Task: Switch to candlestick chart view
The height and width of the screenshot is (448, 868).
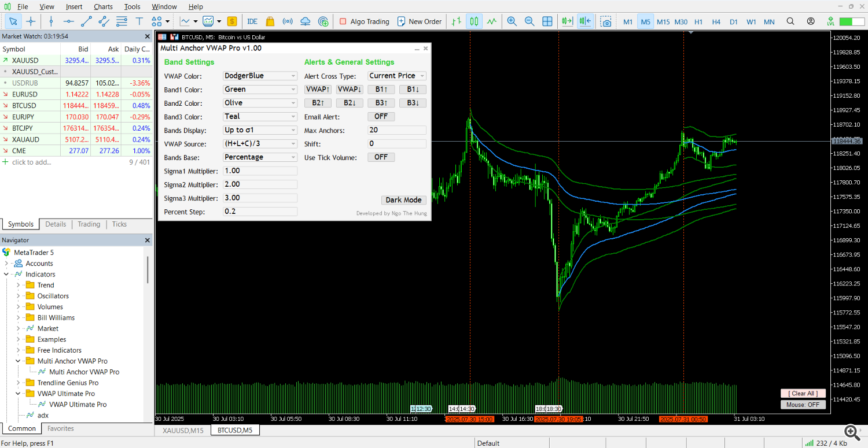Action: point(474,21)
